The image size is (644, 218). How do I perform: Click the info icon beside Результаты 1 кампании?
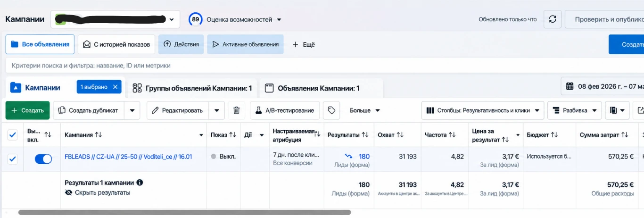(x=140, y=183)
